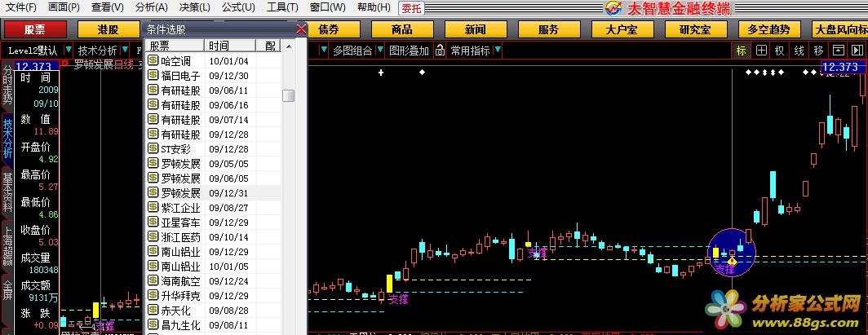Switch to 基本资料 side tab
The width and height of the screenshot is (868, 335).
pos(8,193)
